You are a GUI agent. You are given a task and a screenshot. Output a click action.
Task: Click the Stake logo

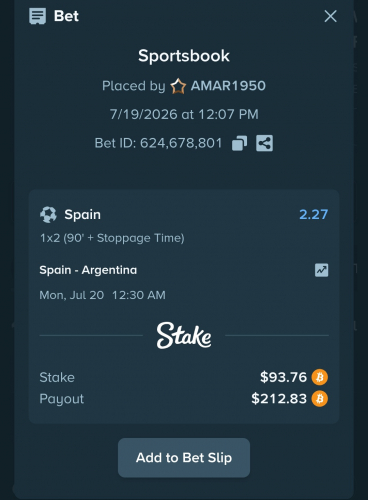184,335
